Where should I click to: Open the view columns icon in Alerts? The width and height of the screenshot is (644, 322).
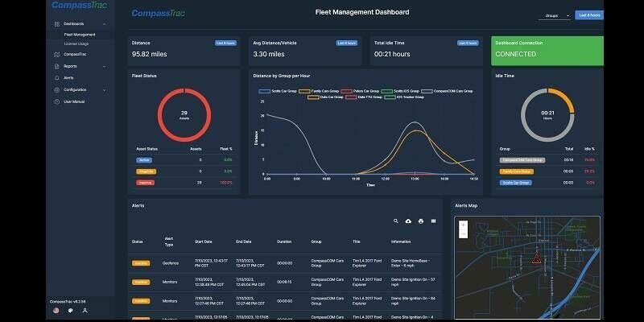[433, 221]
